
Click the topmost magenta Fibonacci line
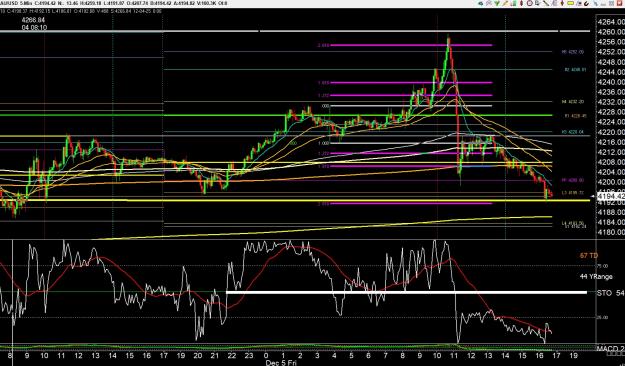(411, 45)
